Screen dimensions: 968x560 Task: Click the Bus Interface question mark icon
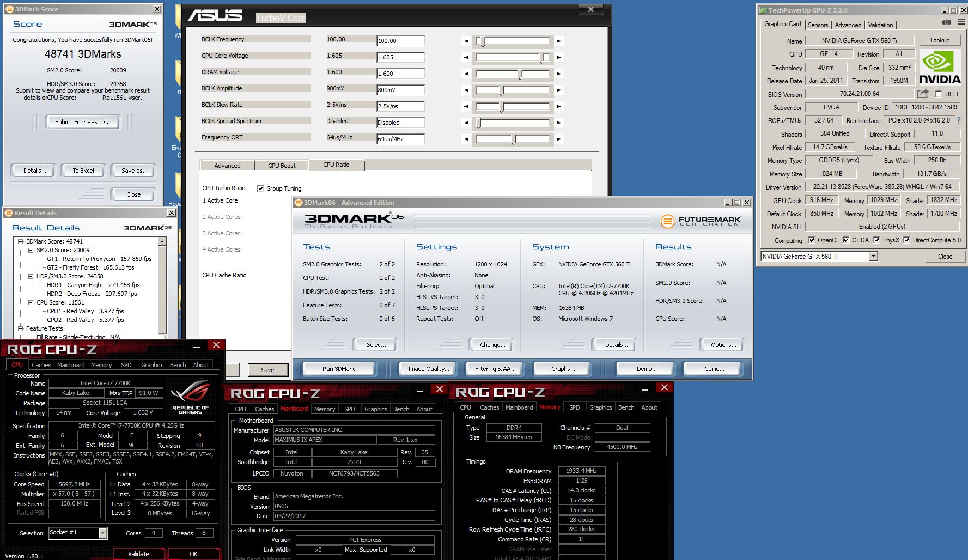pos(959,120)
